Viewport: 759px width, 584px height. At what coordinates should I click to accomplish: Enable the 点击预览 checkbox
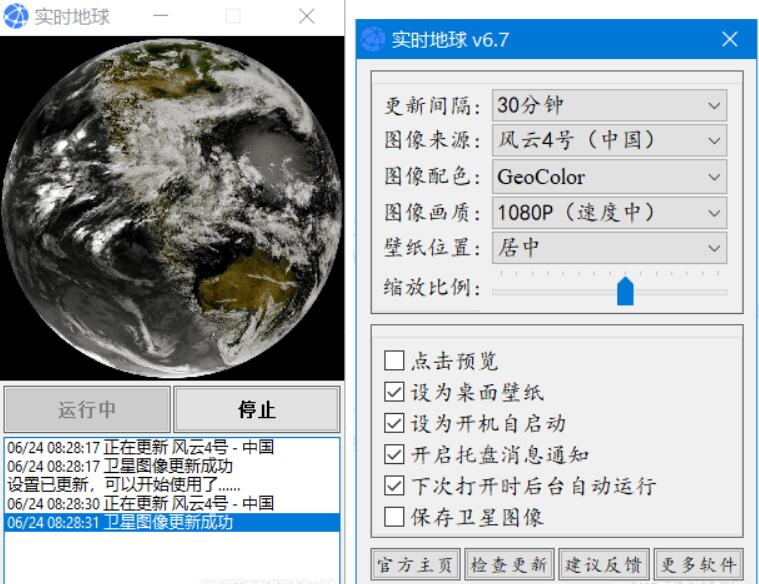tap(394, 361)
